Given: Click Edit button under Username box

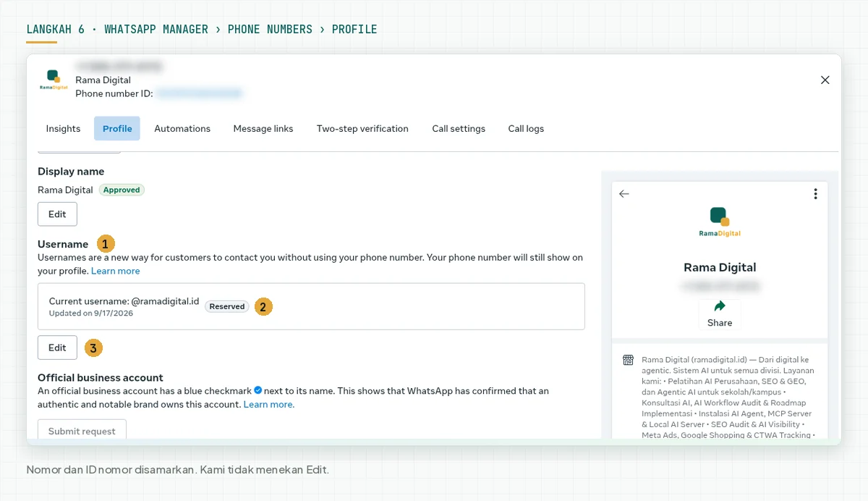Looking at the screenshot, I should (x=57, y=348).
